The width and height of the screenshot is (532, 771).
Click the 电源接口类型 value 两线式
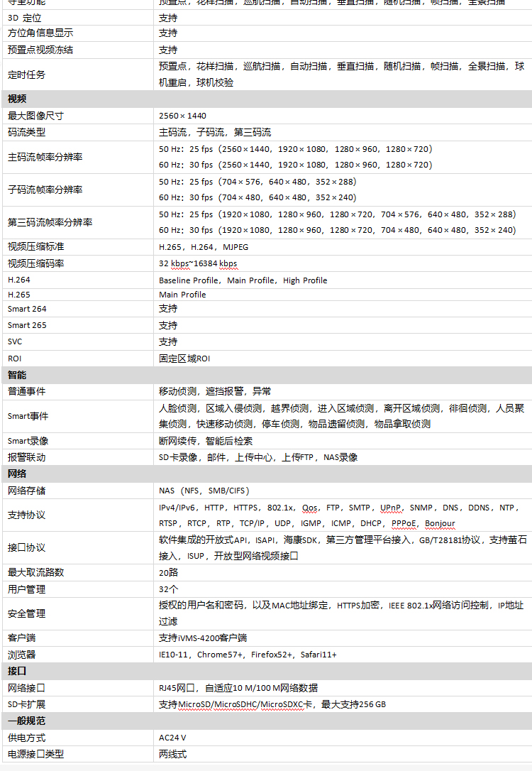pyautogui.click(x=172, y=754)
